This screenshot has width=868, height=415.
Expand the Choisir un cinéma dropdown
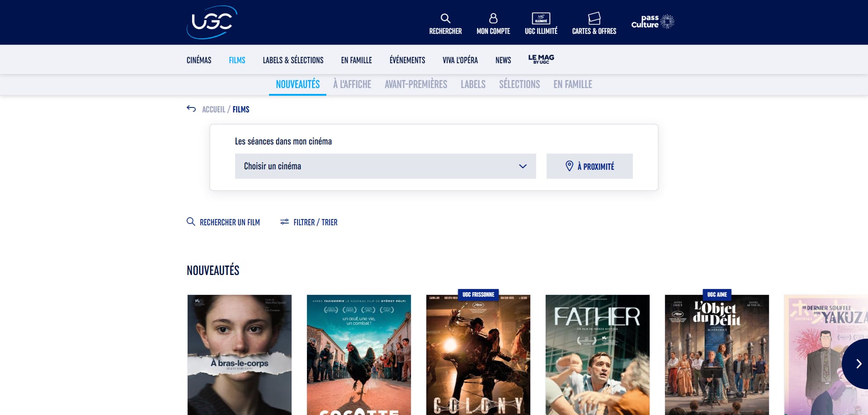point(386,166)
